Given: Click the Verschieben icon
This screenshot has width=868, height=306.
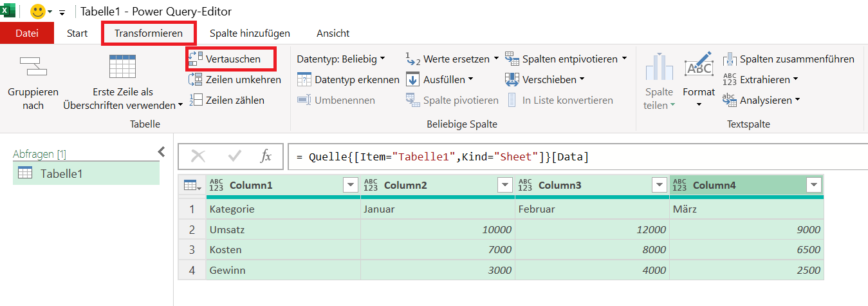Looking at the screenshot, I should coord(512,79).
